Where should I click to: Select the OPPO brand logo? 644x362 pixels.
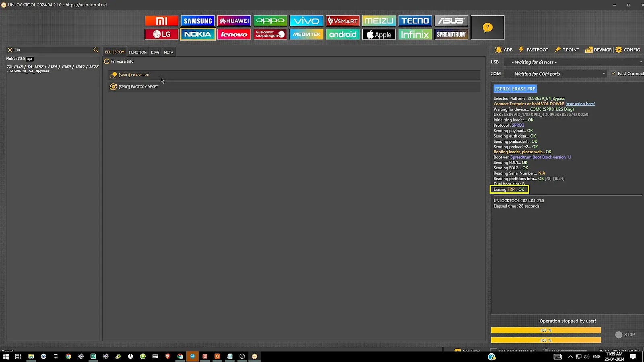point(270,21)
